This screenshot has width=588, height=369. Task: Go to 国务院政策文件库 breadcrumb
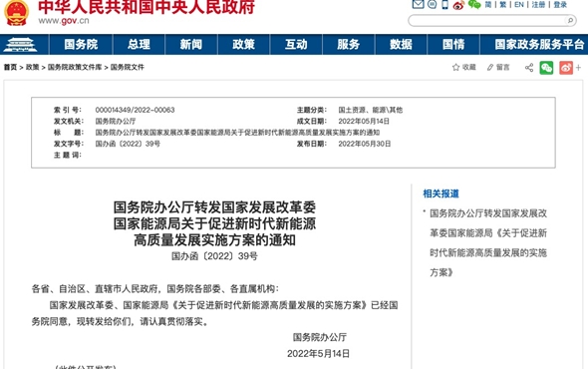[75, 67]
